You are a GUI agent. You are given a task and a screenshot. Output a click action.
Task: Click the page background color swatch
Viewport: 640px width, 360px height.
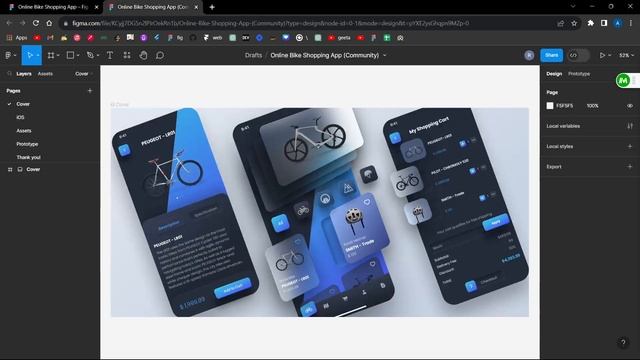(550, 106)
